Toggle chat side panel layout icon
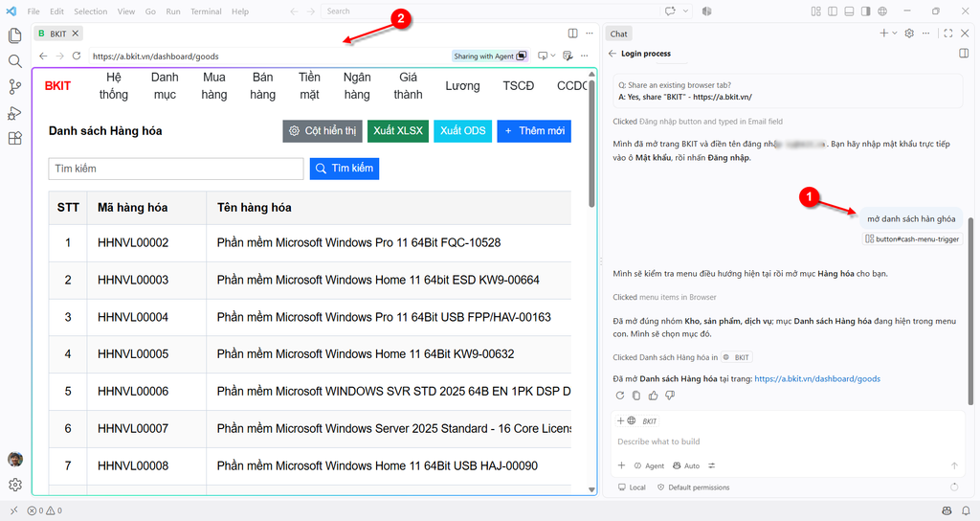The width and height of the screenshot is (980, 521). [x=964, y=54]
